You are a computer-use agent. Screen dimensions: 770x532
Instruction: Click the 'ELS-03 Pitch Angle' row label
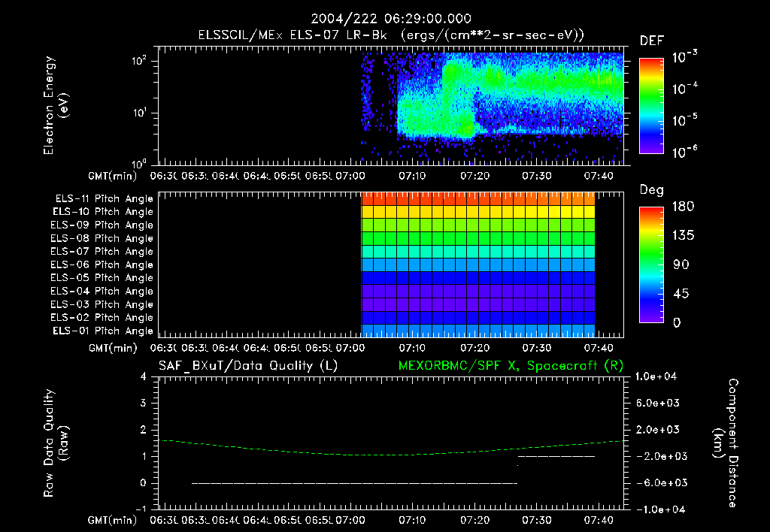click(x=102, y=304)
